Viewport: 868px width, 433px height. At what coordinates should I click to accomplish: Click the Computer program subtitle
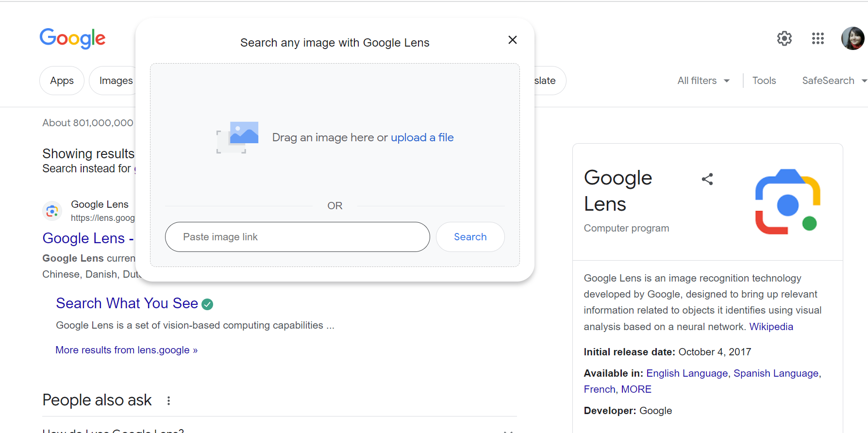click(x=626, y=228)
